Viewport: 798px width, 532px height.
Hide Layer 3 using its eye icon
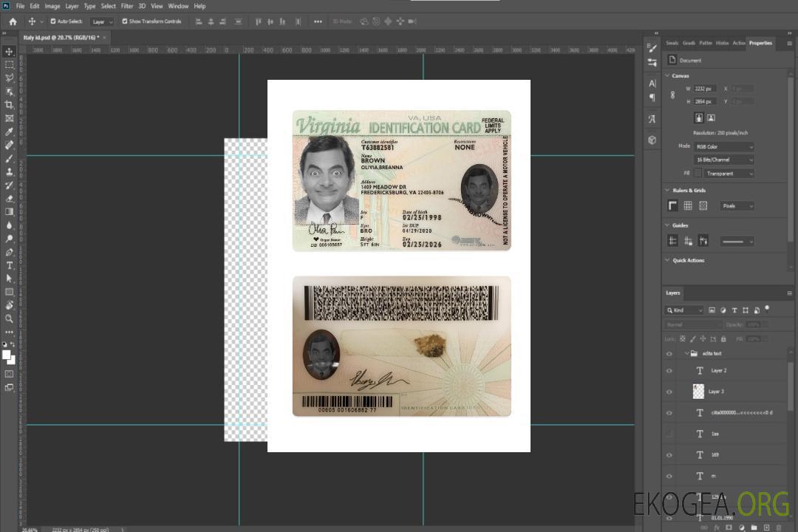point(669,392)
